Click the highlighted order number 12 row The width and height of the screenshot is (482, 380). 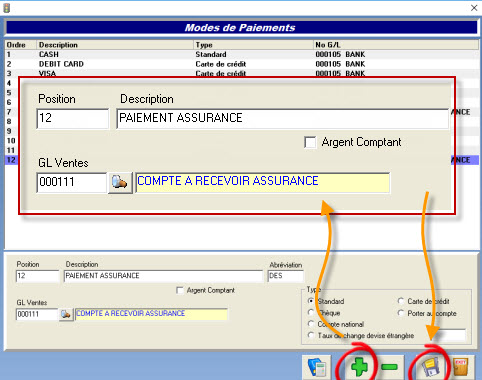[x=11, y=160]
